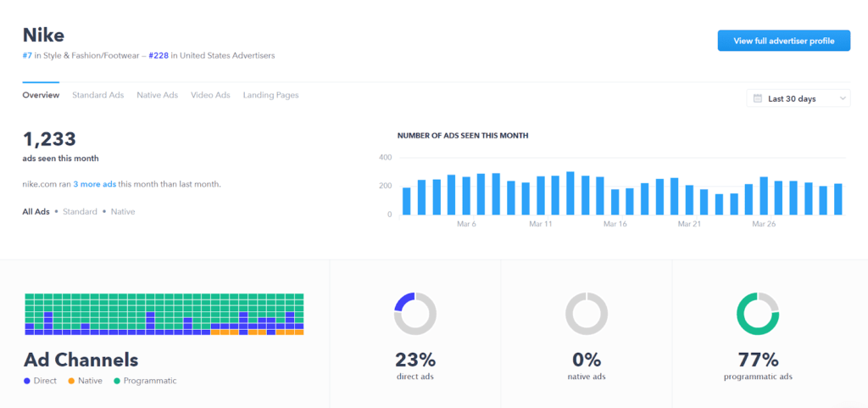Click the calendar icon in date selector
The height and width of the screenshot is (408, 868).
pyautogui.click(x=757, y=98)
